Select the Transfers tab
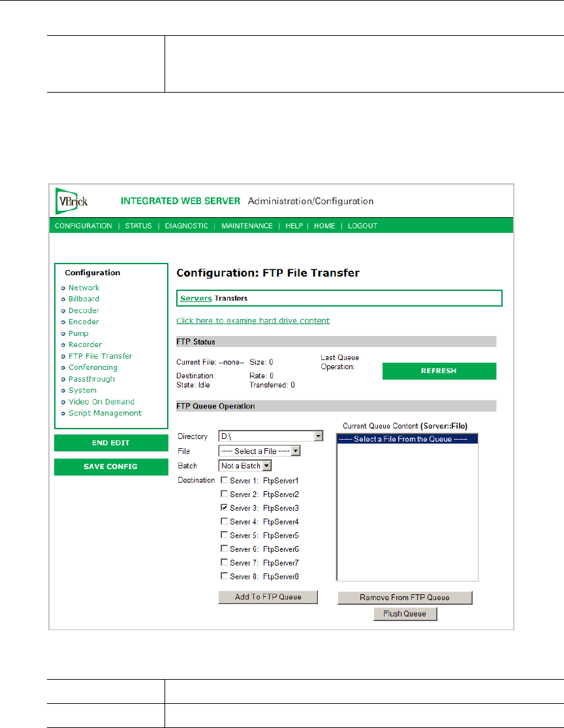Image resolution: width=564 pixels, height=728 pixels. pyautogui.click(x=231, y=298)
